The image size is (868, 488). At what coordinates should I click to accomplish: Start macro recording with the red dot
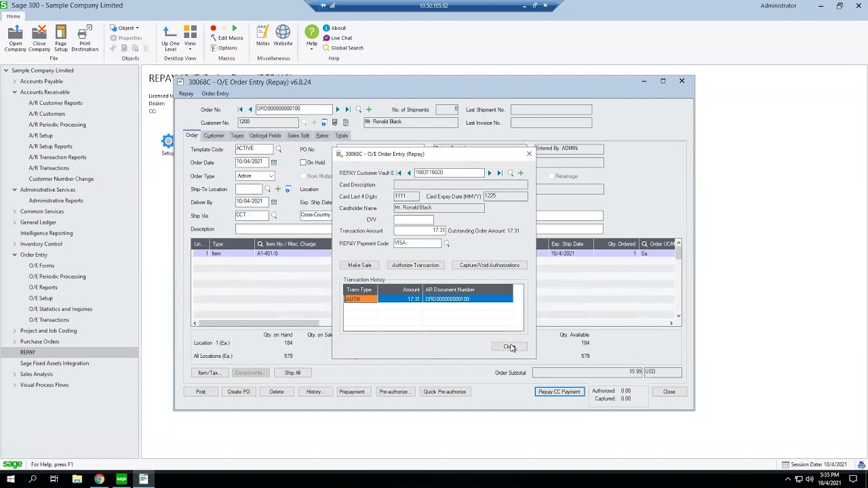pos(213,28)
